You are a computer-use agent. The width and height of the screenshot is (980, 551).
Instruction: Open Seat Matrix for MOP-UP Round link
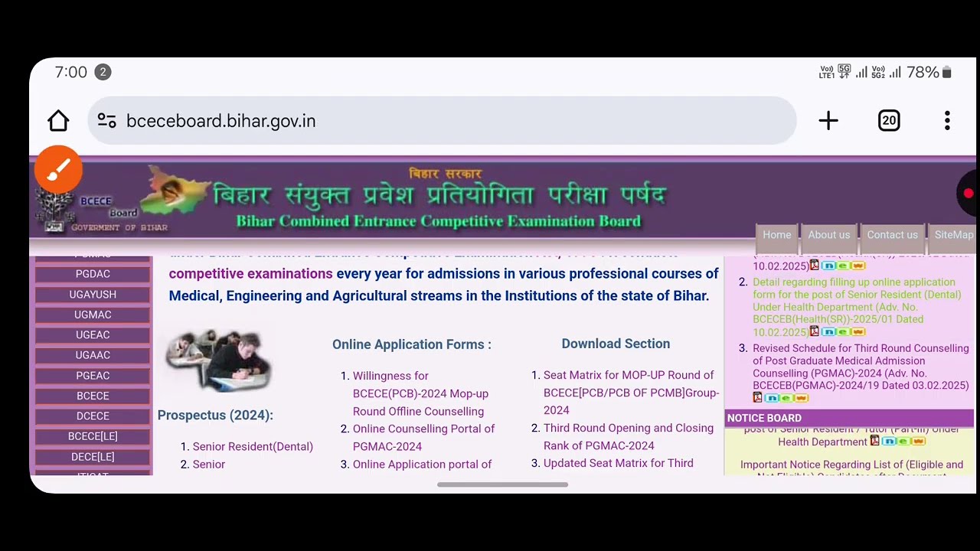click(631, 393)
